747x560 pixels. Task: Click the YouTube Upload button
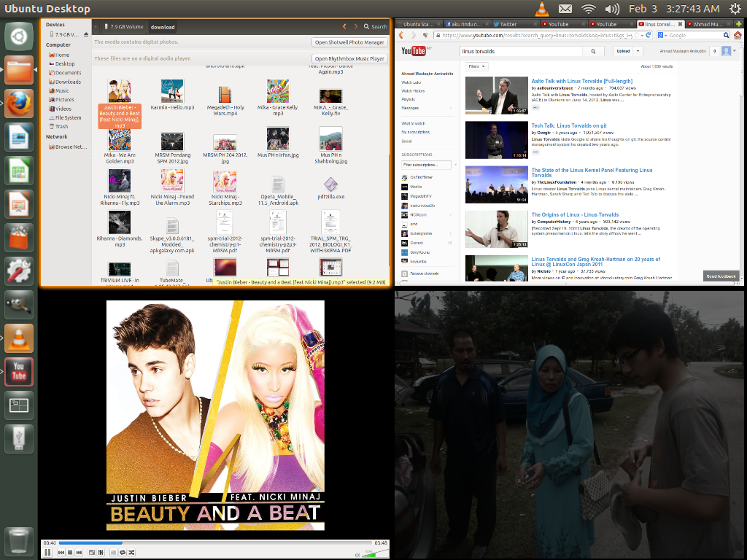click(x=623, y=51)
